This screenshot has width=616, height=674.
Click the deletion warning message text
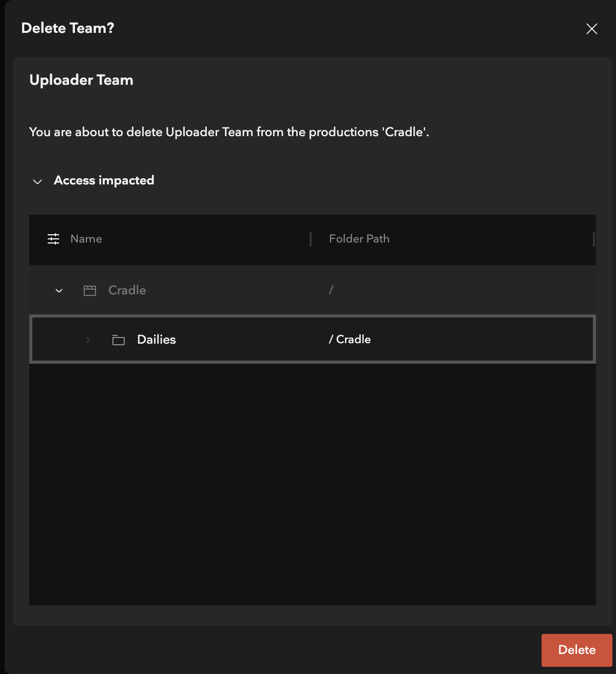tap(229, 132)
